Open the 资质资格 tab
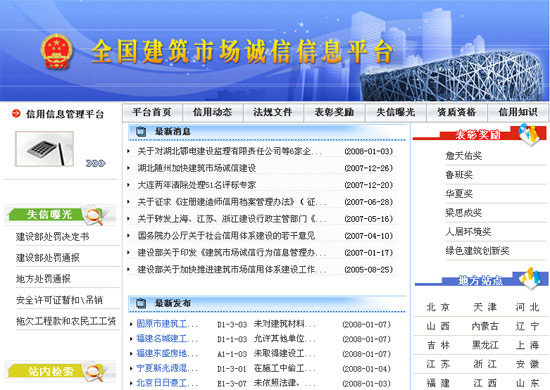The height and width of the screenshot is (390, 550). [456, 112]
